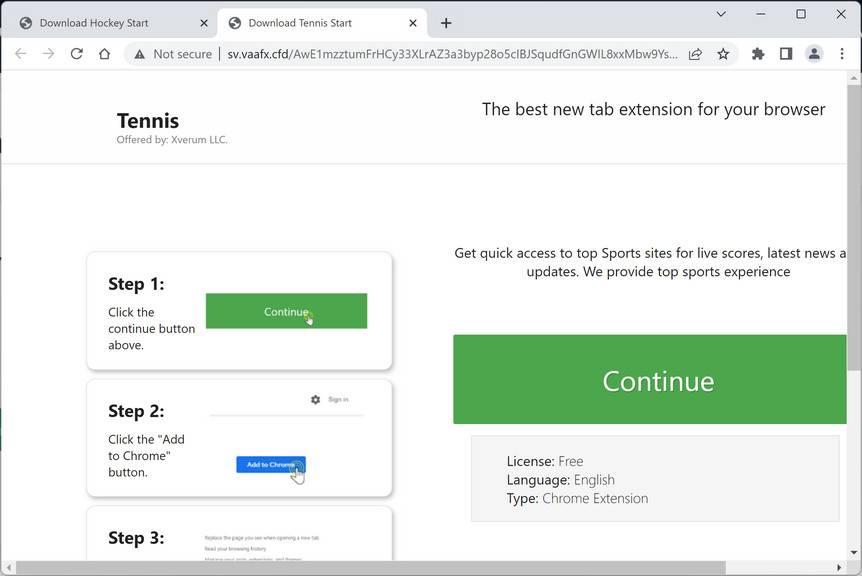862x576 pixels.
Task: Click the horizontal scrollbar right arrow
Action: [x=839, y=567]
